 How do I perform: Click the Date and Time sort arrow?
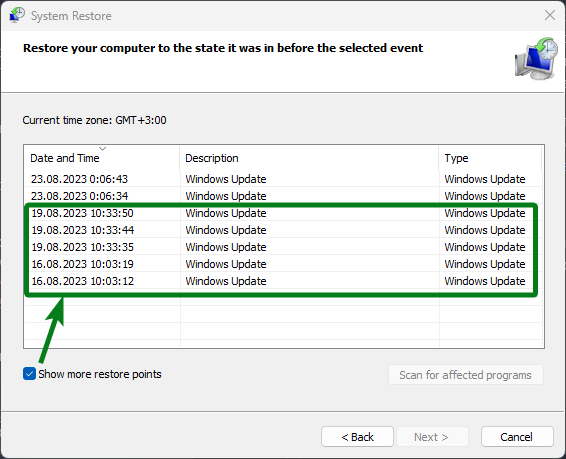click(x=103, y=149)
